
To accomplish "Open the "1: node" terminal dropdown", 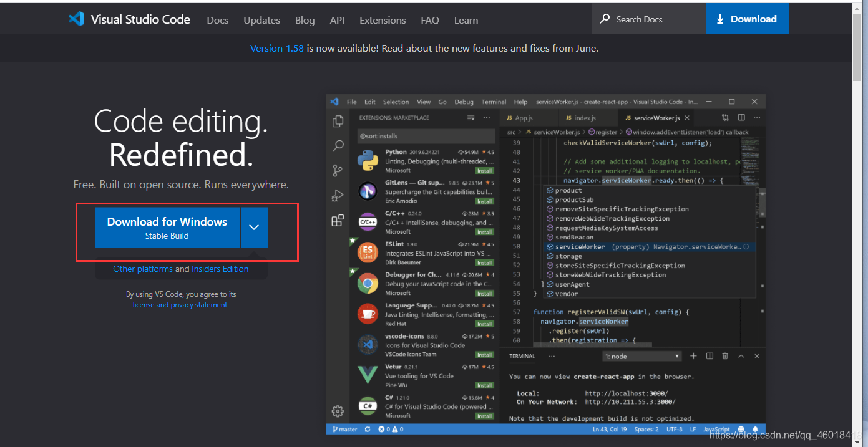I will pyautogui.click(x=642, y=356).
